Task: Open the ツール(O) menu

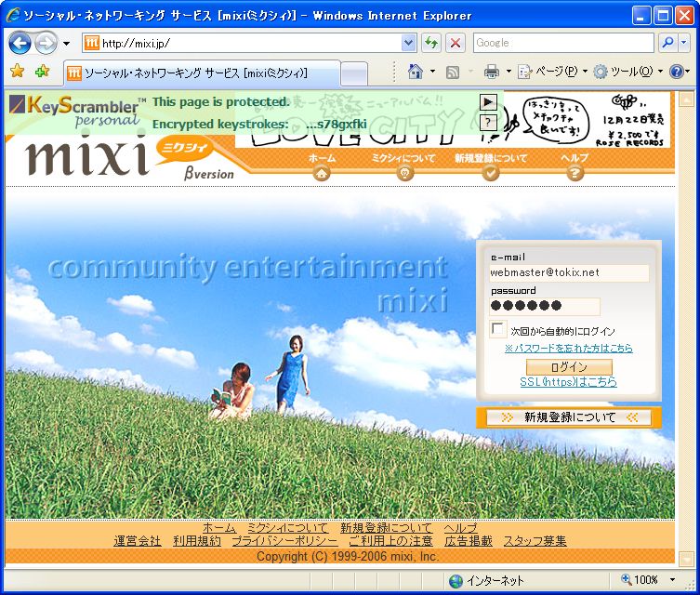Action: click(x=628, y=72)
